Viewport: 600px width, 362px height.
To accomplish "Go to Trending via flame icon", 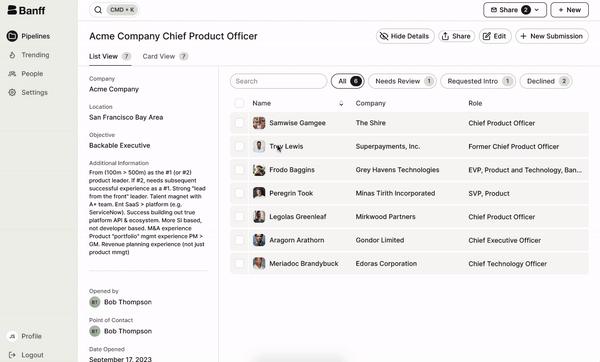I will pos(12,55).
